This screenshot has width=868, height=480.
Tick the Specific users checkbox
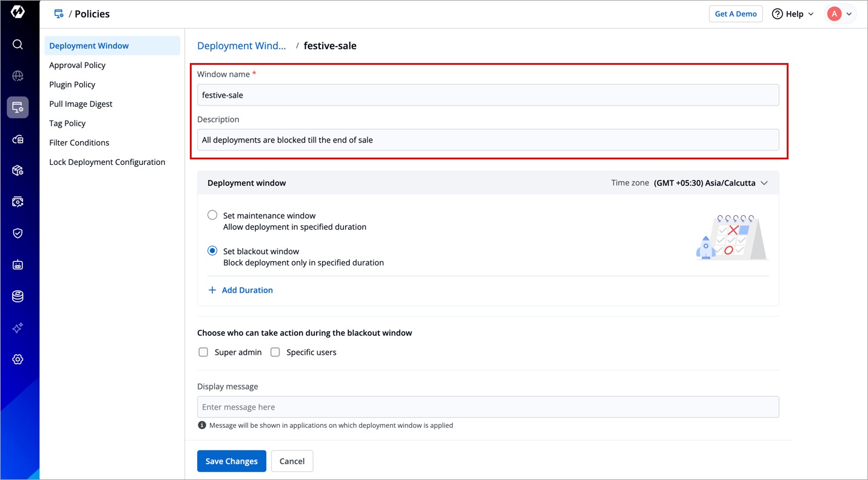point(275,352)
